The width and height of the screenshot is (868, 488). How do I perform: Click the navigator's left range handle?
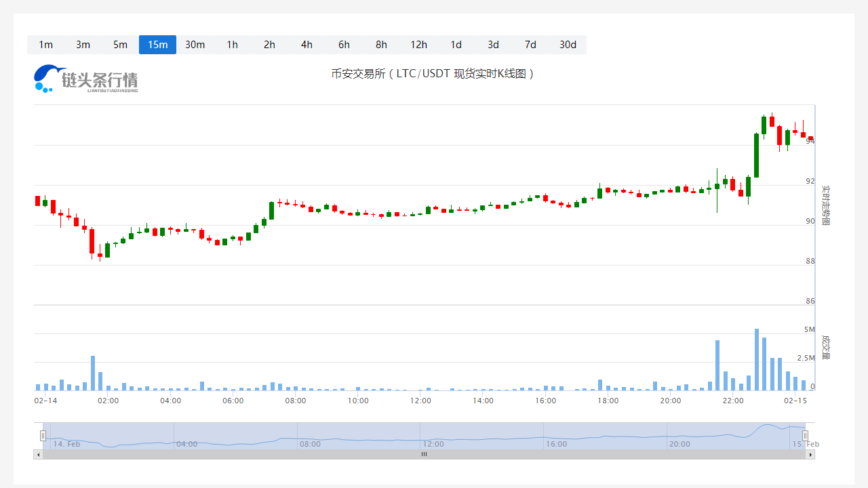point(43,436)
